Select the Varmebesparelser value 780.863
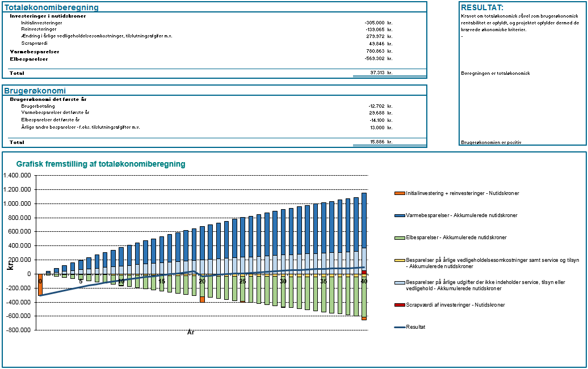The height and width of the screenshot is (369, 588). [375, 52]
